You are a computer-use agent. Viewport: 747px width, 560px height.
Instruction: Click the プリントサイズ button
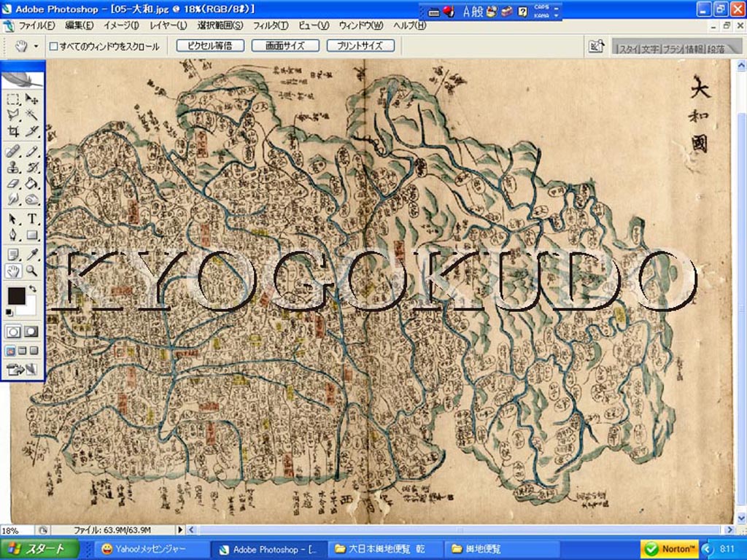click(x=360, y=46)
